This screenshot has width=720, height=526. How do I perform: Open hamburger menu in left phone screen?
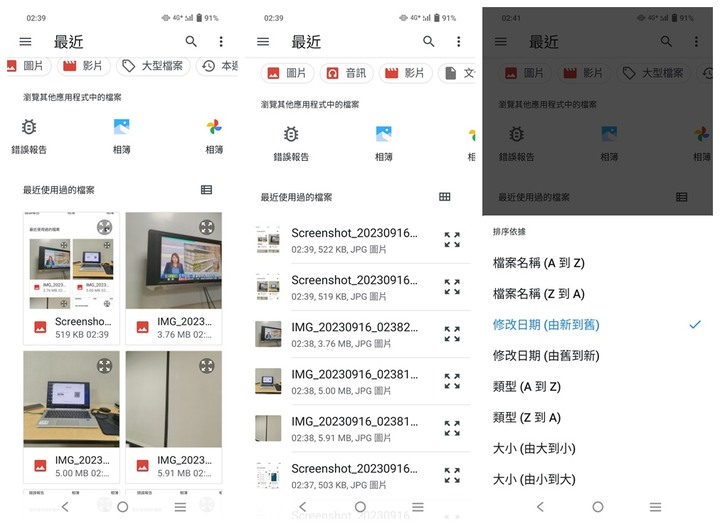tap(25, 42)
